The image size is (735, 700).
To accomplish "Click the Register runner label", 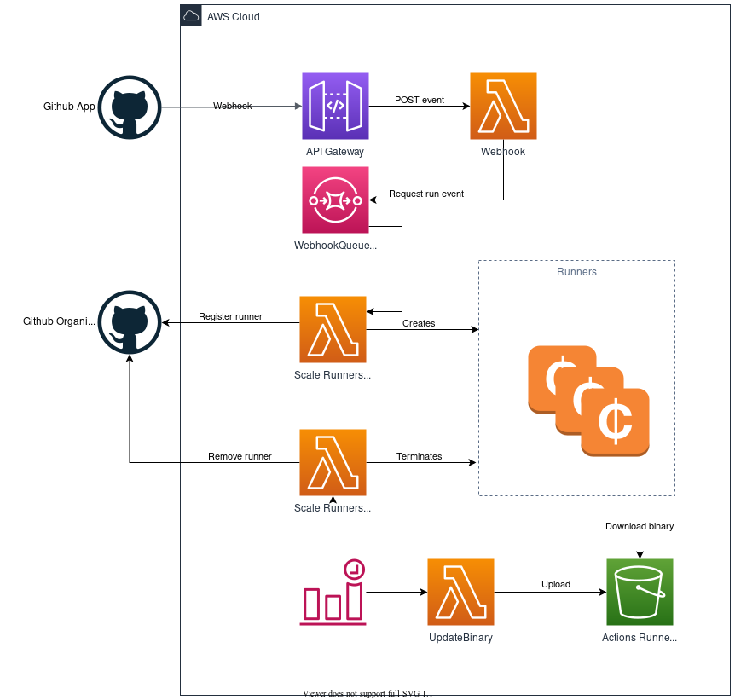I will [x=230, y=316].
